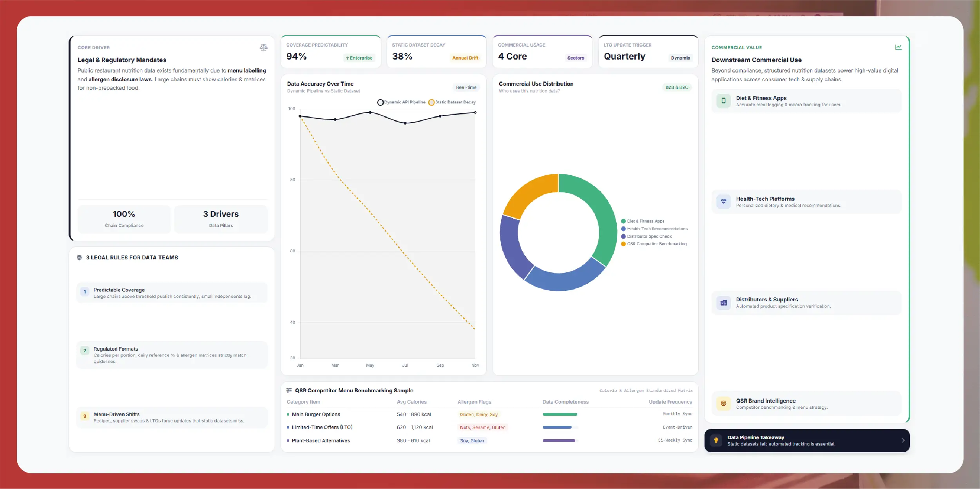The height and width of the screenshot is (489, 980).
Task: Click the scales icon in Core Driver card
Action: [263, 47]
